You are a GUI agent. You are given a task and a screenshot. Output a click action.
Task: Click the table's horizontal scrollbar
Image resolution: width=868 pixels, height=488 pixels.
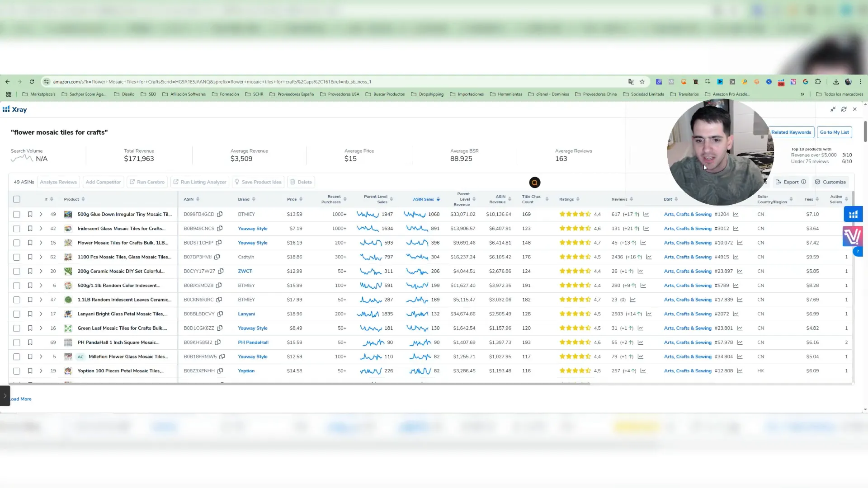point(299,384)
